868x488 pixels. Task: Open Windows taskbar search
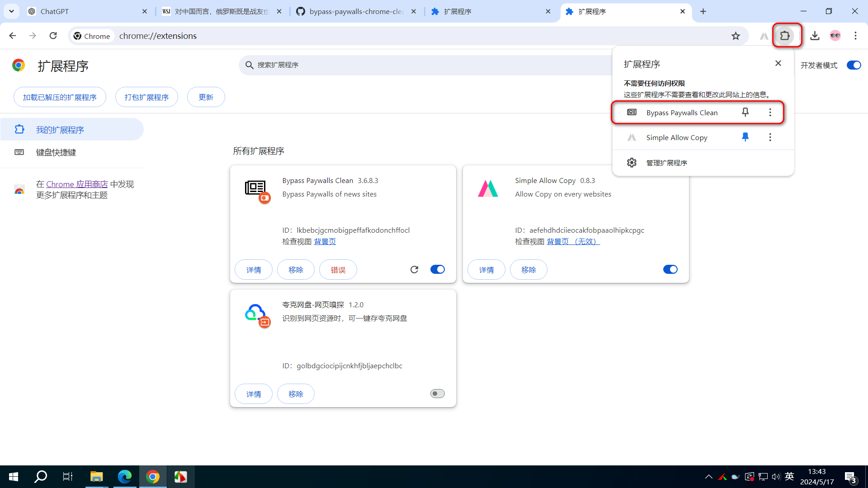(x=41, y=477)
